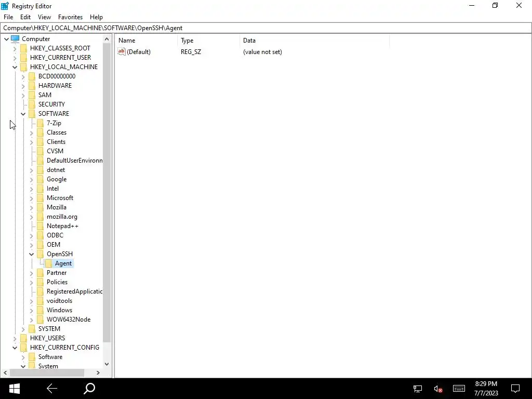Screen dimensions: 532x399
Task: Expand the Google key
Action: 31,179
